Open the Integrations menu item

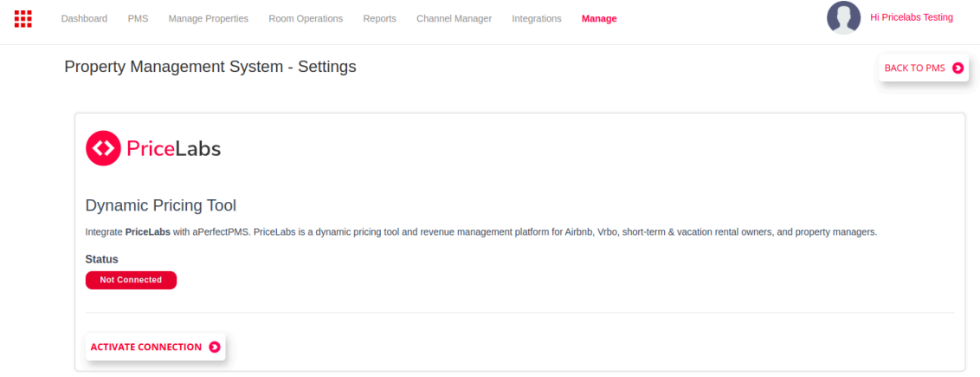[536, 19]
